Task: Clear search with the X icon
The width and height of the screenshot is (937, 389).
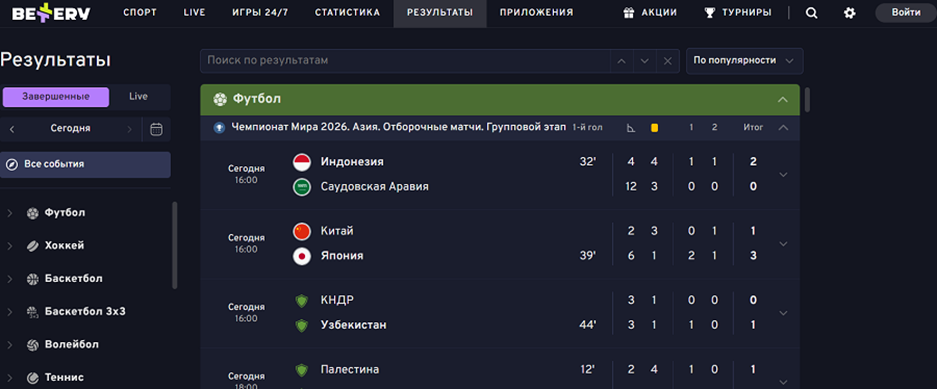Action: point(667,61)
